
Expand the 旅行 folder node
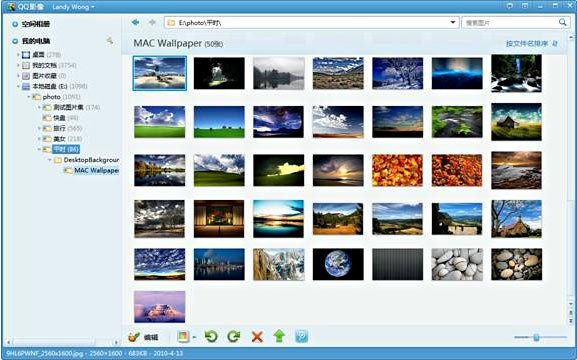click(x=39, y=128)
